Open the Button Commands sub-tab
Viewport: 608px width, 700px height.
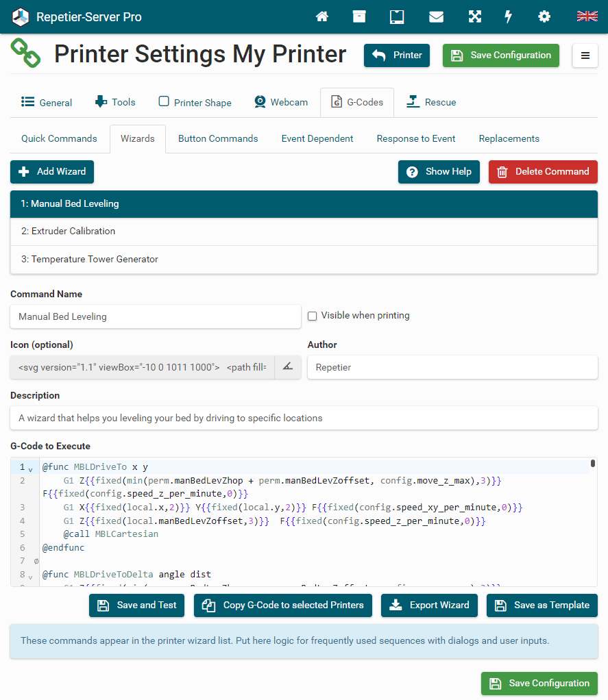pyautogui.click(x=218, y=138)
